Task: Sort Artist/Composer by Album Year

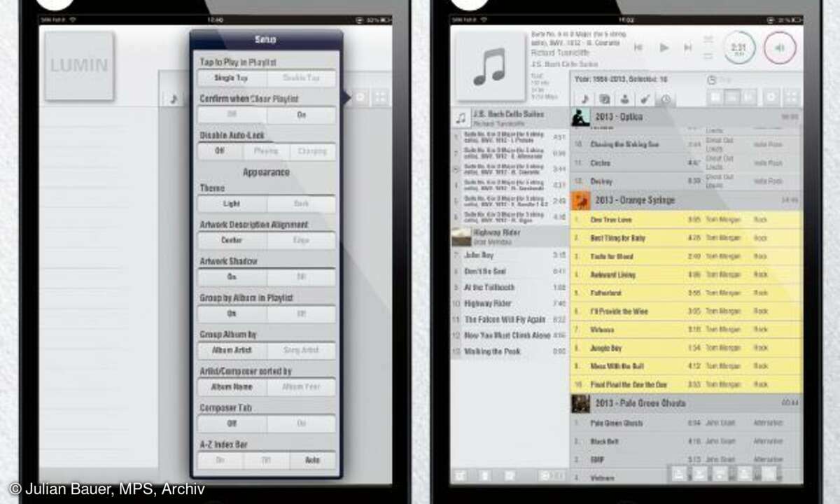Action: [x=301, y=386]
